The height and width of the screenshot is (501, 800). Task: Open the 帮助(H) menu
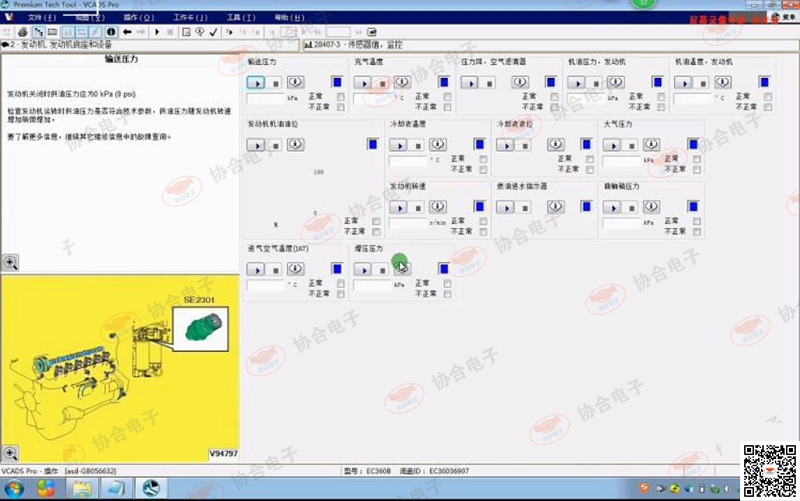click(x=289, y=18)
